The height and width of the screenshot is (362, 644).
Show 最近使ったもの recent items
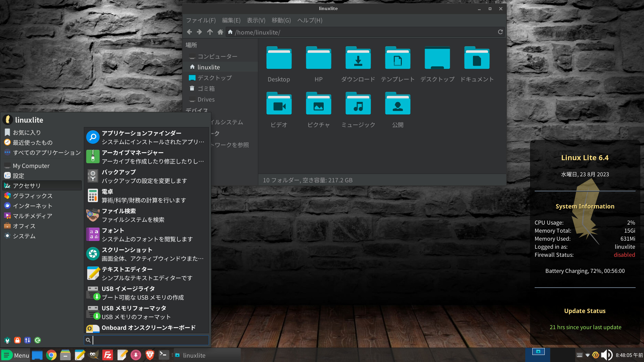42,142
